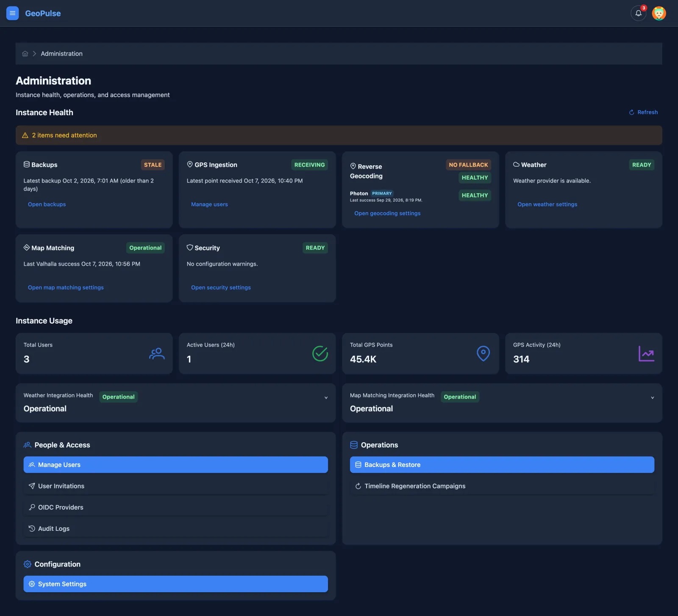Click the NO FALLBACK badge
Screen dimensions: 678x616
pos(468,165)
